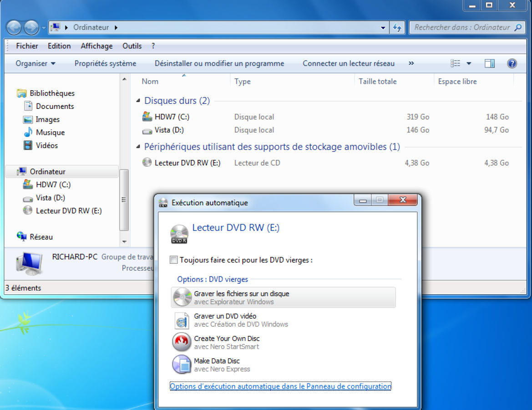Image resolution: width=532 pixels, height=410 pixels.
Task: Click Propriétés système button
Action: [x=105, y=63]
